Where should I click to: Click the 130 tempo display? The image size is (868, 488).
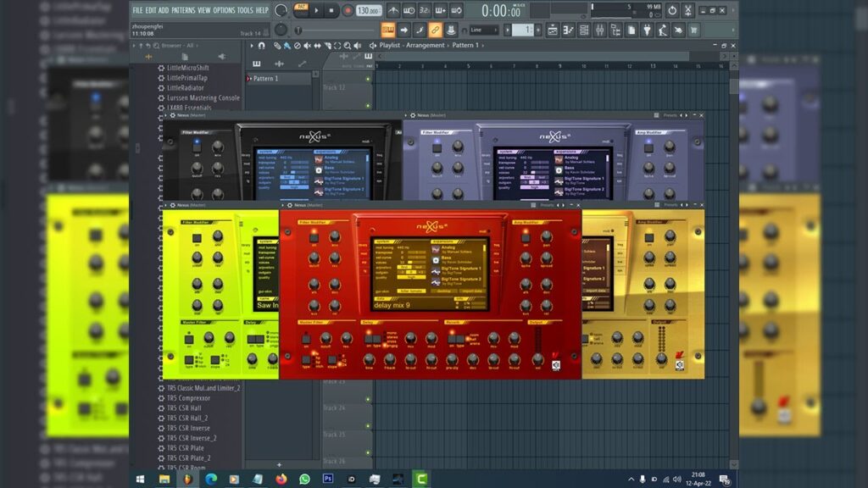[368, 11]
